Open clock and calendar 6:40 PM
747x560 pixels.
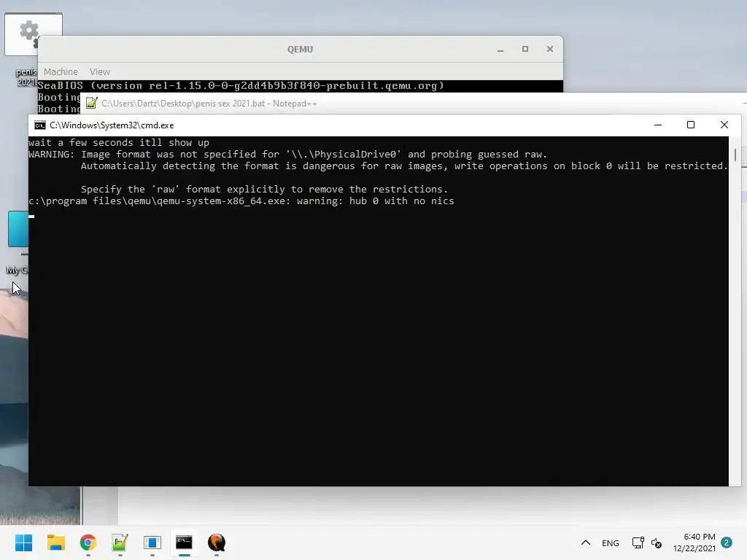coord(694,542)
